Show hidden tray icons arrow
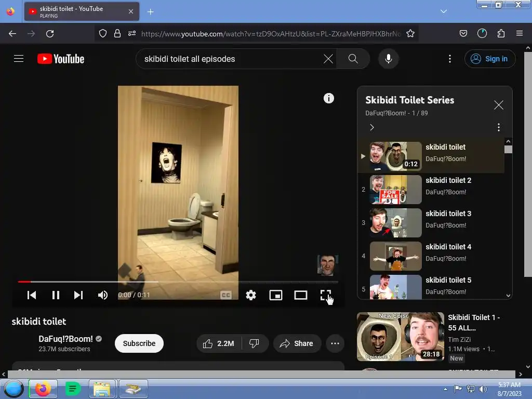Image resolution: width=532 pixels, height=399 pixels. tap(445, 389)
